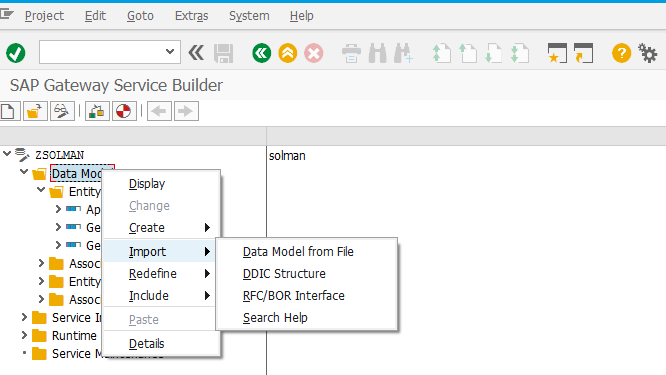Click inside the transaction command field
This screenshot has width=666, height=375.
tap(102, 52)
